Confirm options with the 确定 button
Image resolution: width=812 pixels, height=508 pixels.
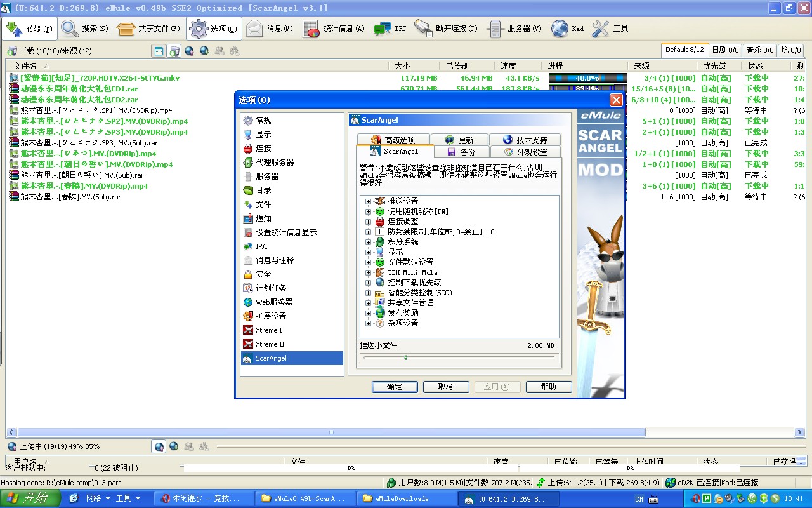[395, 387]
